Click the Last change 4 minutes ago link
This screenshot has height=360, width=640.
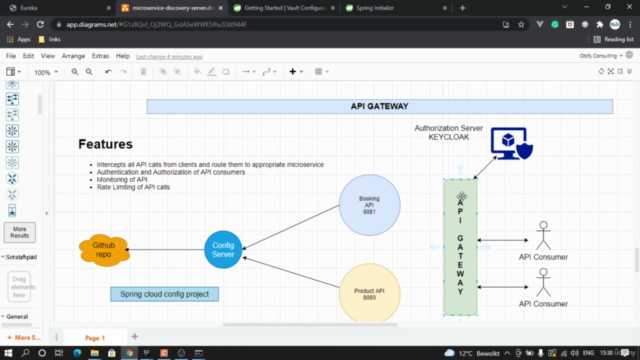click(169, 57)
